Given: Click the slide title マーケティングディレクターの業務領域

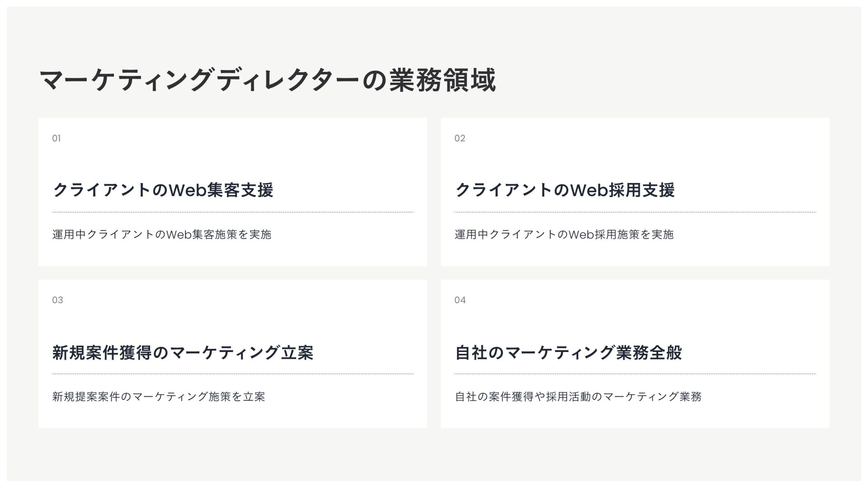Looking at the screenshot, I should pyautogui.click(x=268, y=80).
